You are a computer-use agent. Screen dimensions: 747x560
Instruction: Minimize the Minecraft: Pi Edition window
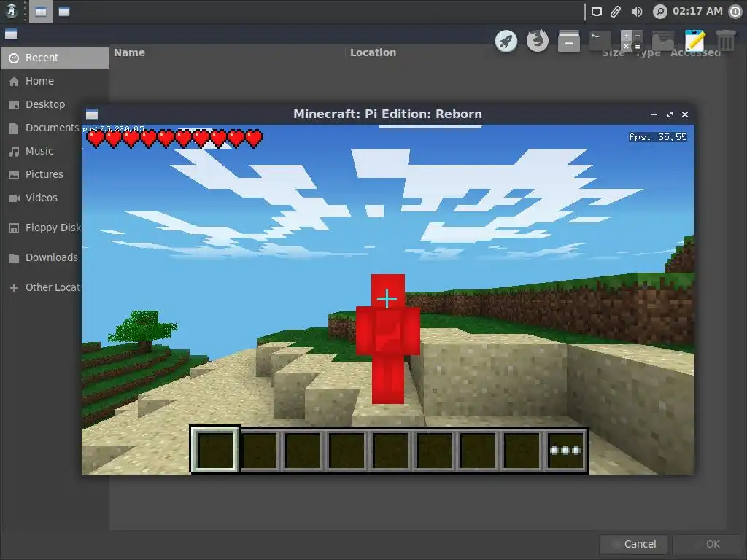[x=654, y=114]
